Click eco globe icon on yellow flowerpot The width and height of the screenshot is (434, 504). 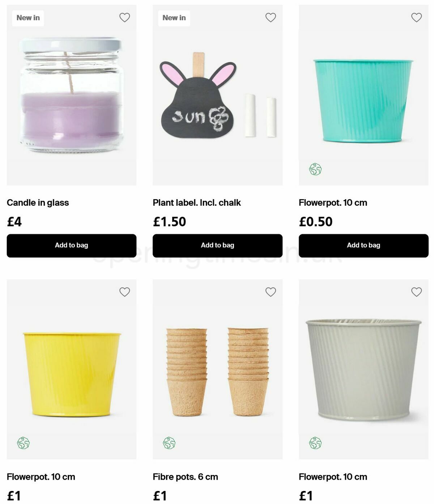tap(23, 443)
